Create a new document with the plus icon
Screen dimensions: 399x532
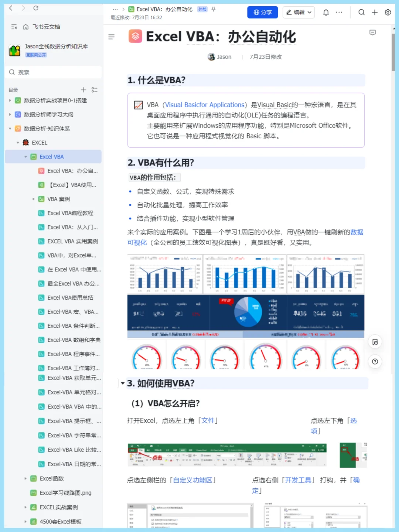coord(374,12)
